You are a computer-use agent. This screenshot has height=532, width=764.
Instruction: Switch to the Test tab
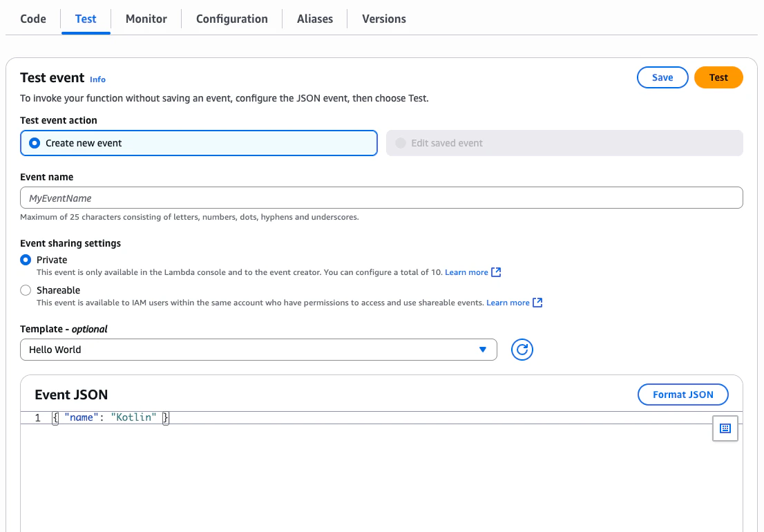coord(86,19)
